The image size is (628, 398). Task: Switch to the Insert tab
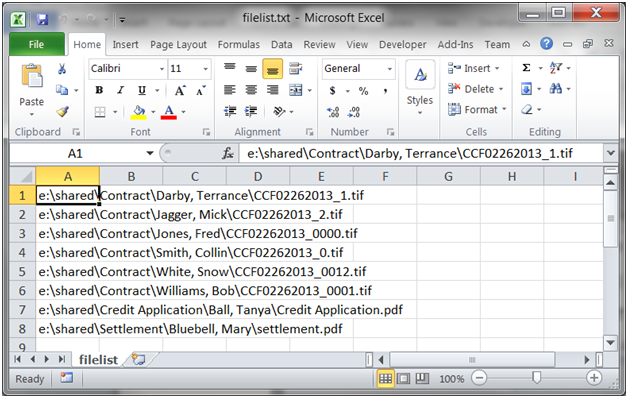125,44
